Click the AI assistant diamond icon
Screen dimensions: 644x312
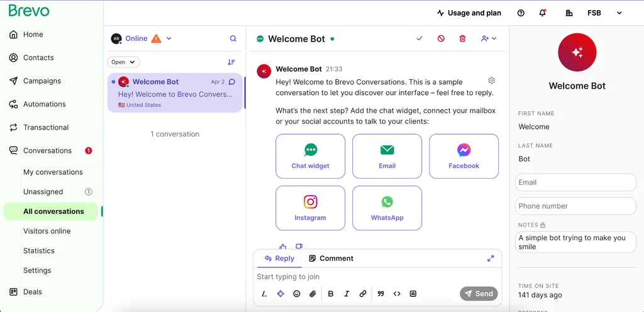coord(280,294)
